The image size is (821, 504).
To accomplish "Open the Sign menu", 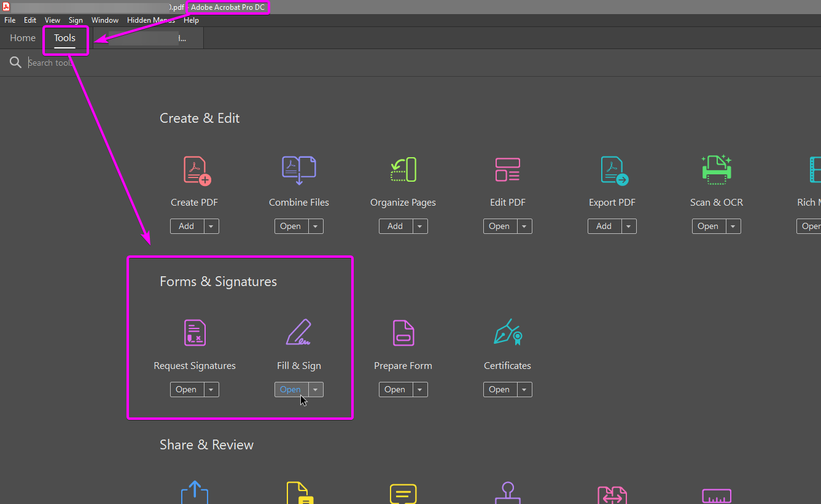I will [76, 20].
